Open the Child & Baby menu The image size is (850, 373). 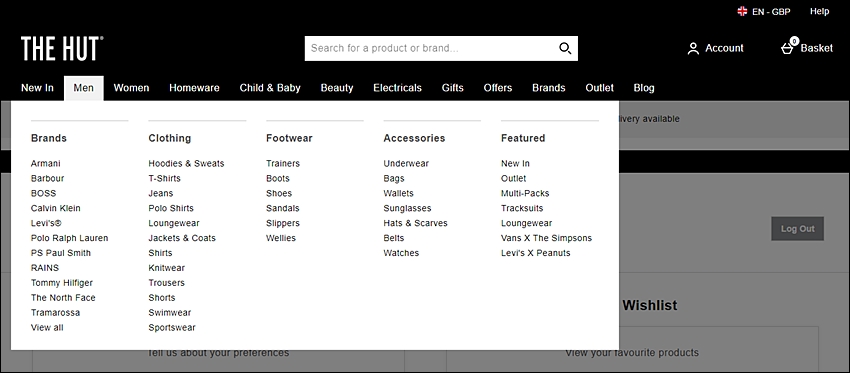(x=270, y=88)
